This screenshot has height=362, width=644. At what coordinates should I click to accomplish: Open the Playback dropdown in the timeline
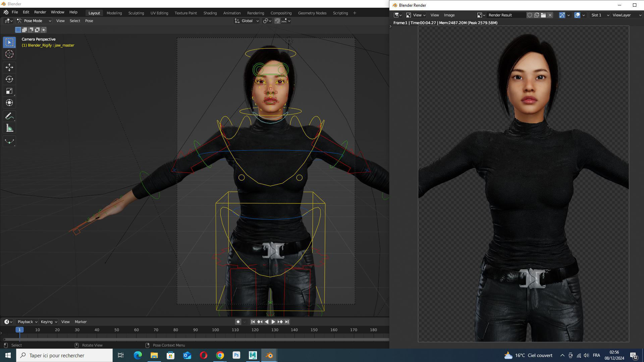click(x=27, y=322)
